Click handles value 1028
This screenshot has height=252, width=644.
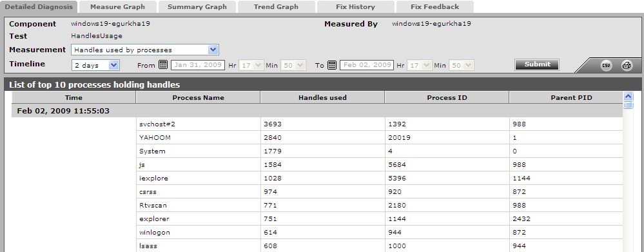(x=273, y=178)
